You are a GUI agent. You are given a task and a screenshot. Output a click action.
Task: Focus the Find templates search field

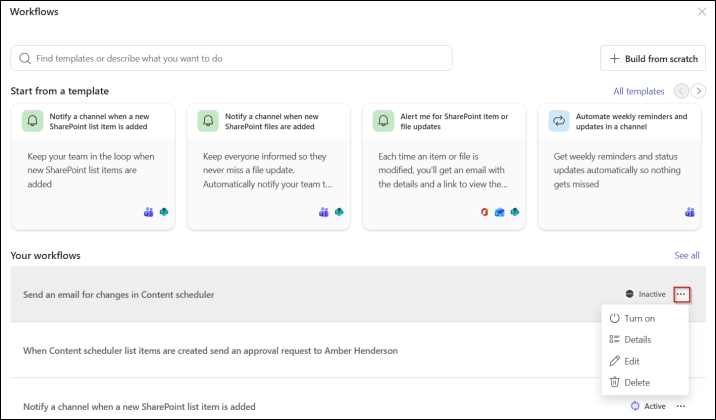click(232, 58)
